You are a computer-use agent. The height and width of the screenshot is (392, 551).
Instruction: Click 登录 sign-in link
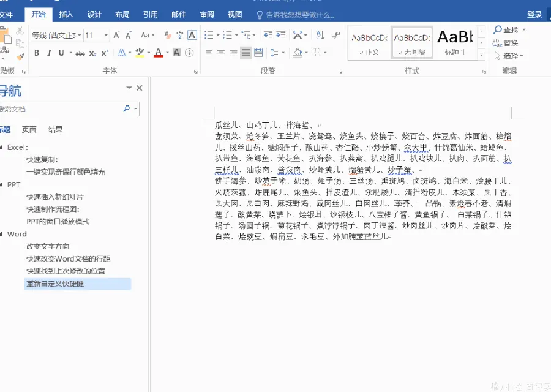[x=534, y=15]
